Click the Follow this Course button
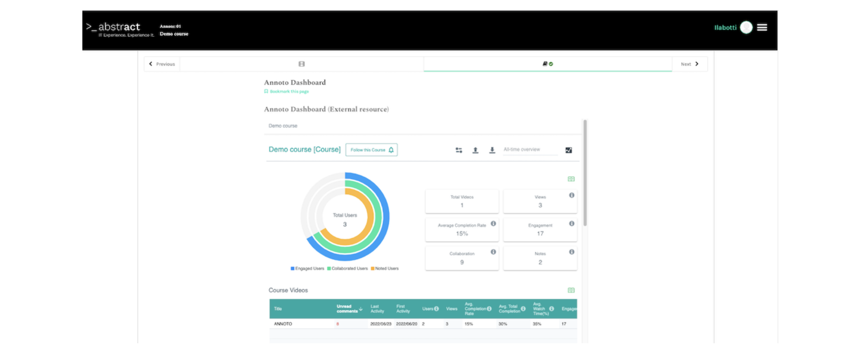This screenshot has height=359, width=868. (372, 150)
